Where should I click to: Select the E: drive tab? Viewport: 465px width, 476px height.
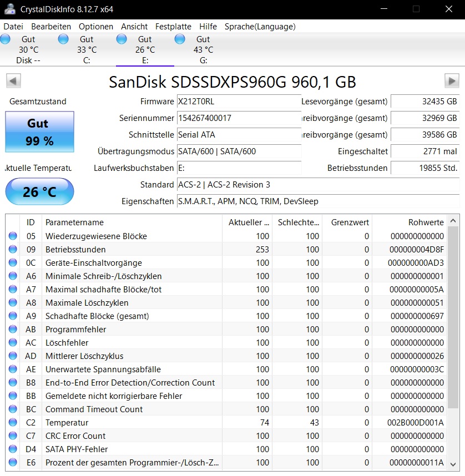145,49
